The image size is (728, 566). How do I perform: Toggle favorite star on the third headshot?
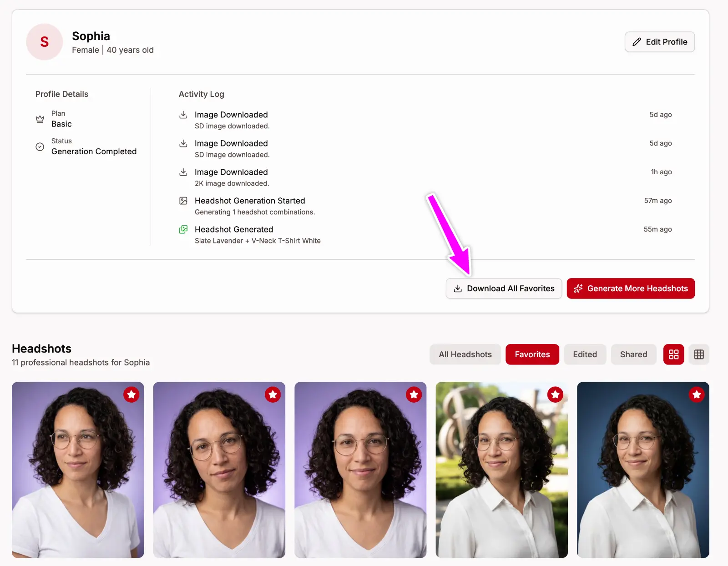point(414,394)
